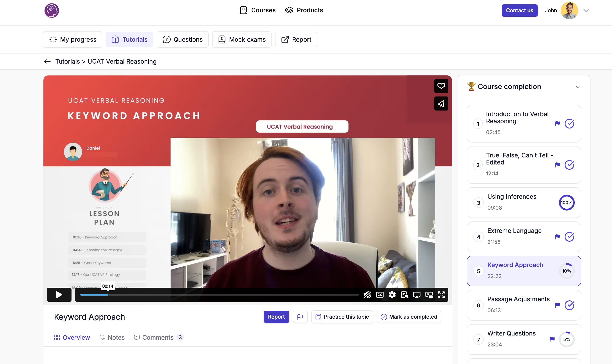Open the Mock exams tab
Viewport: 612px width, 364px height.
242,39
